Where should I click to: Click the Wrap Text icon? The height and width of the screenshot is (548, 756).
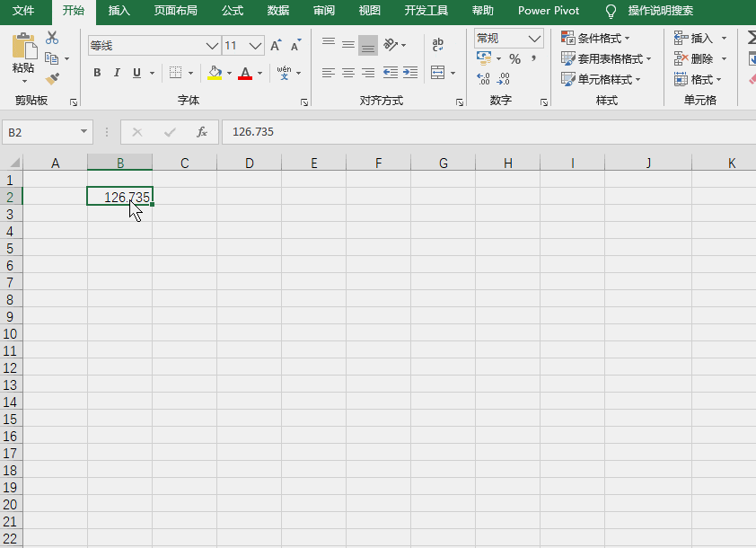point(438,44)
